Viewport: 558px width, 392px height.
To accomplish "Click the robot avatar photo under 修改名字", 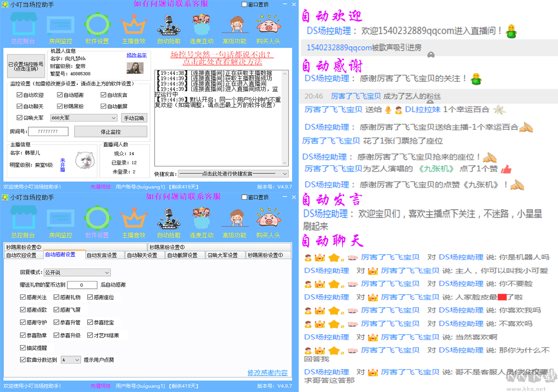I will [135, 68].
